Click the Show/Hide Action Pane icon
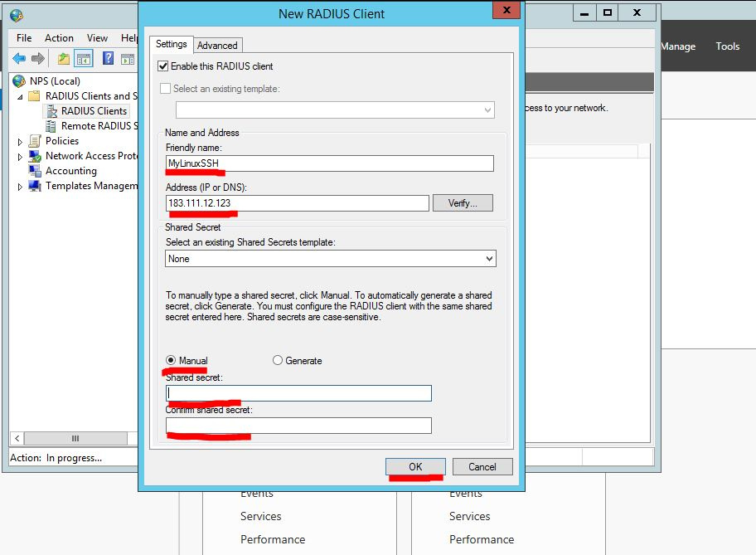The width and height of the screenshot is (756, 555). [128, 59]
